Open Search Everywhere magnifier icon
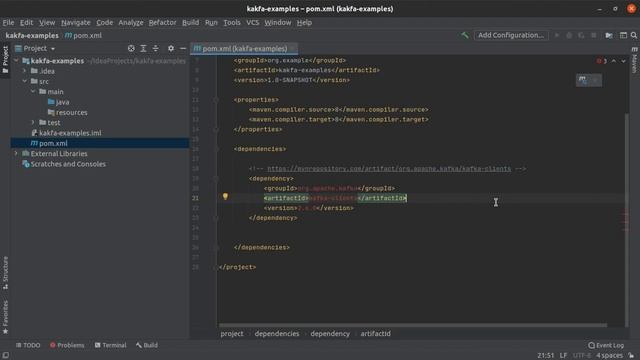The width and height of the screenshot is (640, 360). (x=634, y=36)
